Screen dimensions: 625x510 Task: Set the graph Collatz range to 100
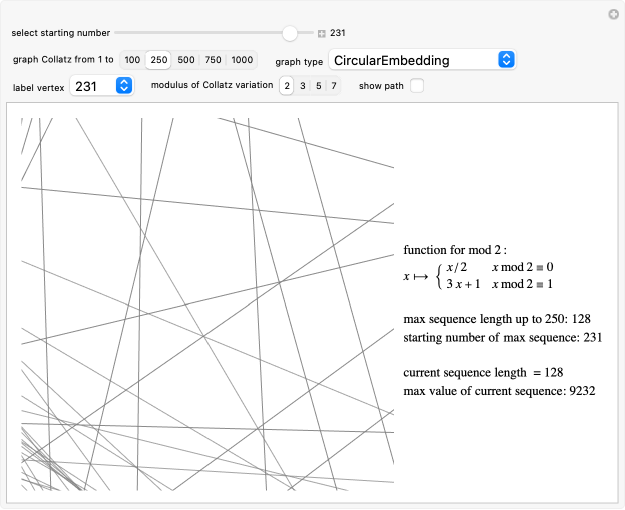(x=132, y=60)
